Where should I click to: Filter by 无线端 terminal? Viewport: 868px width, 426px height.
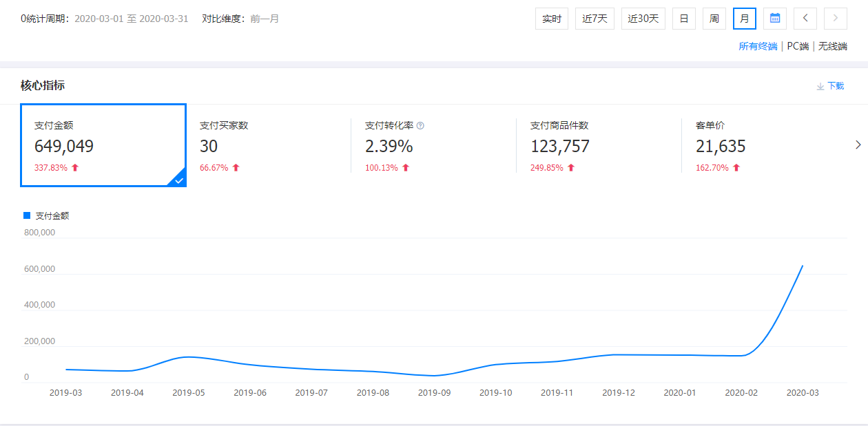[x=833, y=46]
